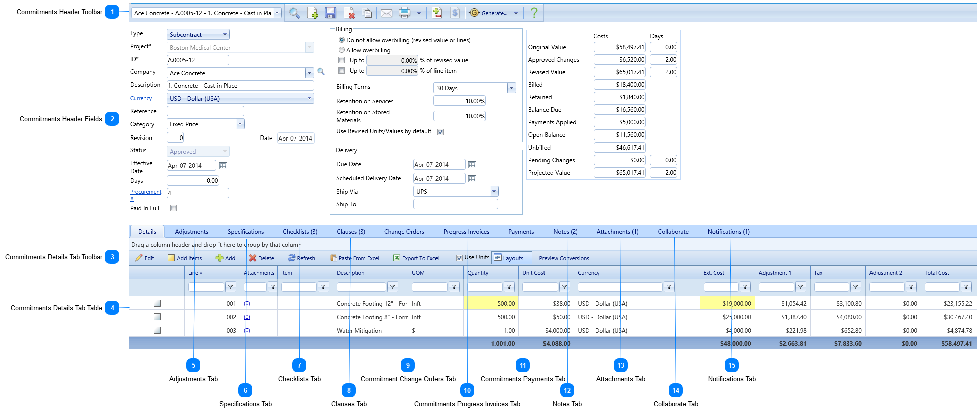Screen dimensions: 980x413
Task: Select the row checkbox for line 003
Action: [x=157, y=330]
